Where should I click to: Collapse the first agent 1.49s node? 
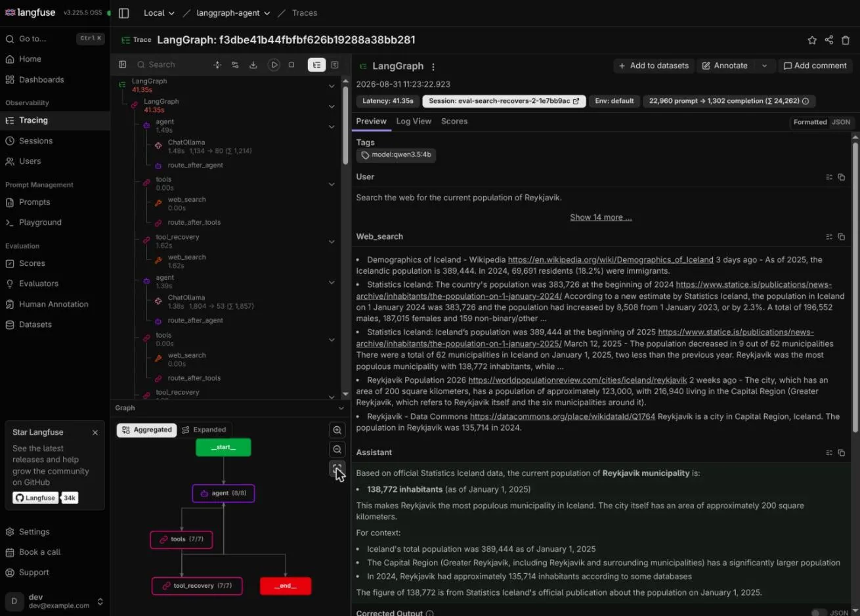coord(332,127)
